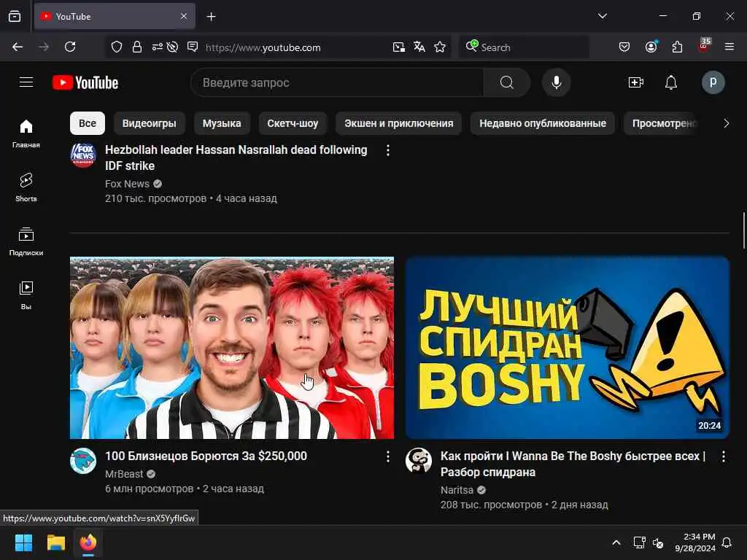Screen dimensions: 747x560
Task: Select Недавно опубликованные chip
Action: pyautogui.click(x=543, y=123)
